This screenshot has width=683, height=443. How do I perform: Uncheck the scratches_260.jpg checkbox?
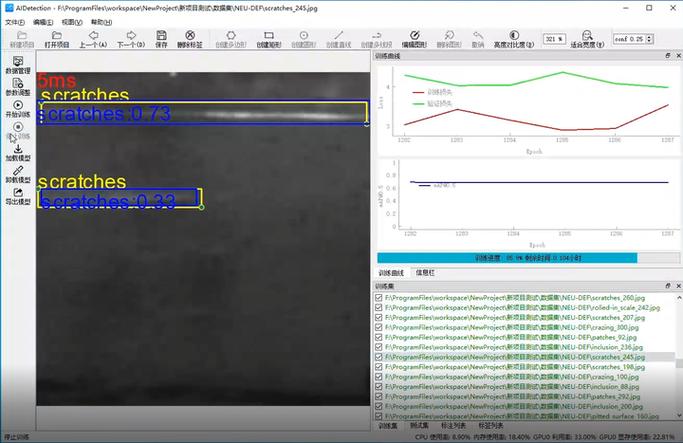pyautogui.click(x=379, y=298)
